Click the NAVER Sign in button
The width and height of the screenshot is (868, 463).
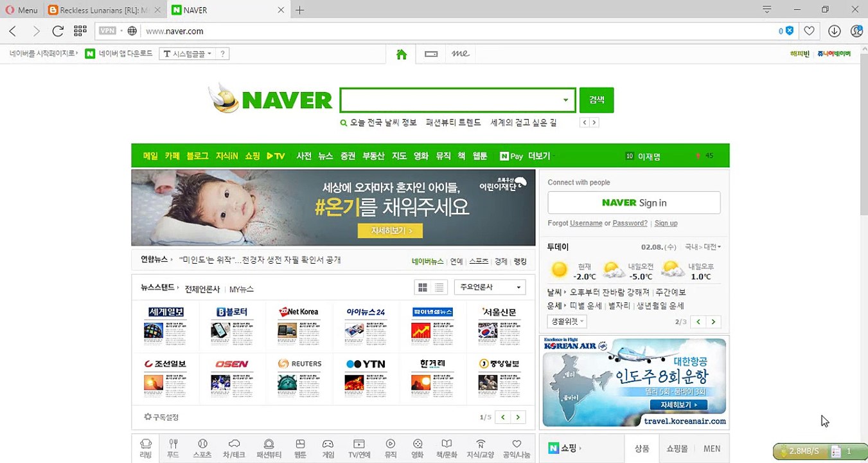(634, 203)
